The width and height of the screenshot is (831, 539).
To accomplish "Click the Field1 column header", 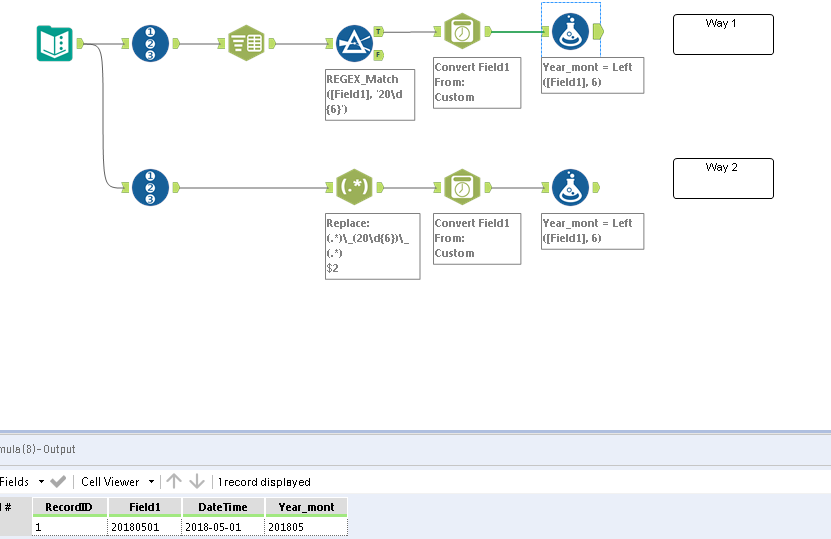I will tap(145, 507).
